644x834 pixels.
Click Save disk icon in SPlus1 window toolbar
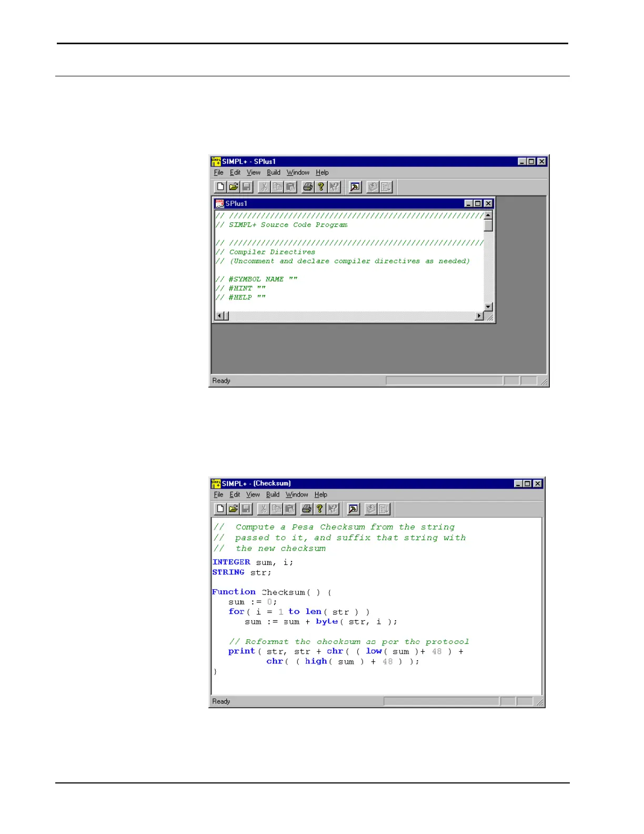tap(247, 187)
